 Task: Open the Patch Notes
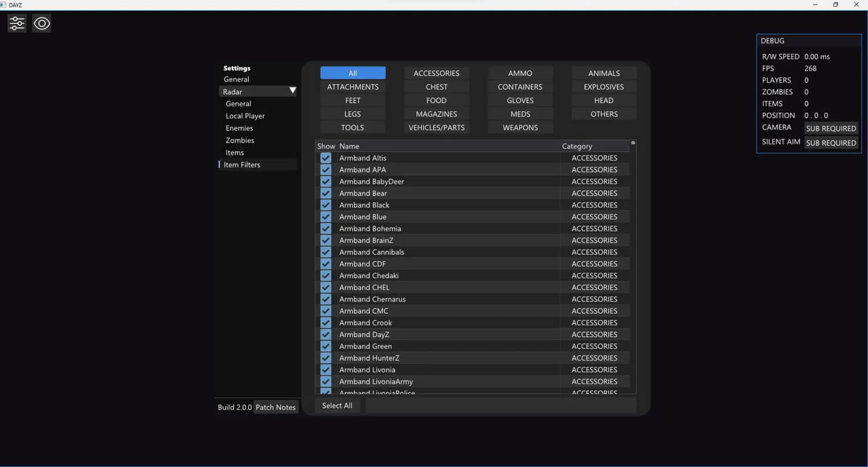(x=275, y=407)
